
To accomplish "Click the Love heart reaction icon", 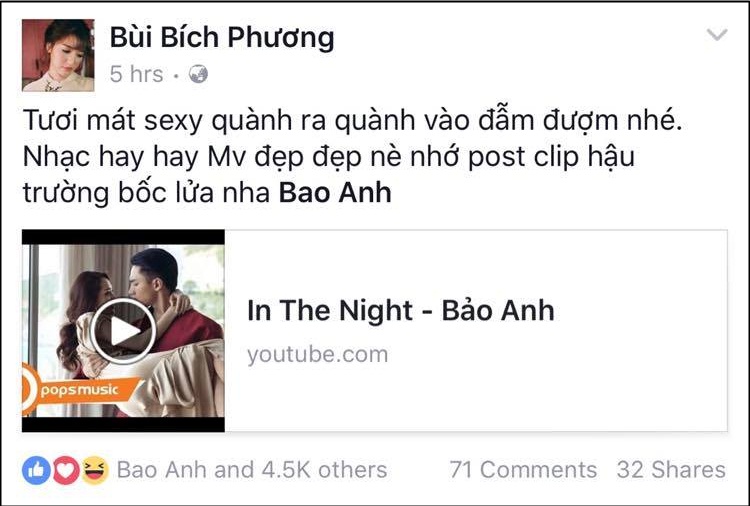I will 66,470.
